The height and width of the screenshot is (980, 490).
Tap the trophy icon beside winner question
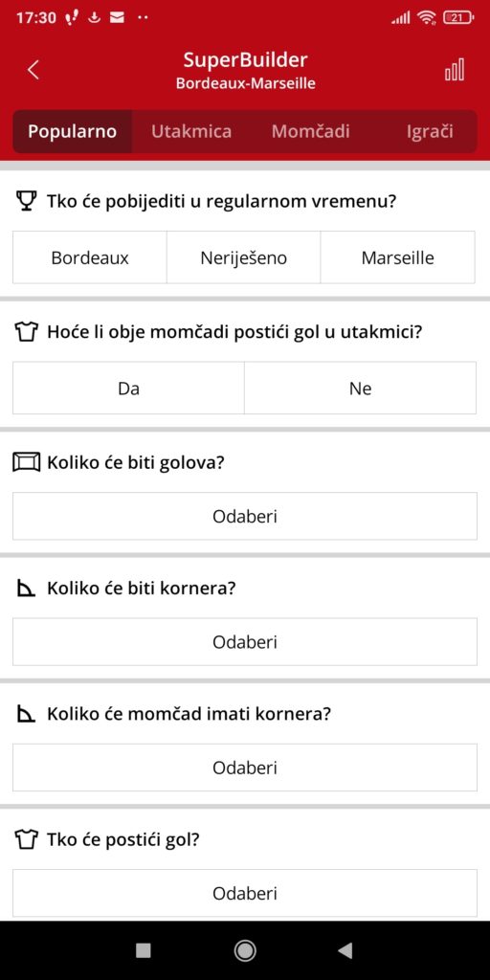point(26,202)
